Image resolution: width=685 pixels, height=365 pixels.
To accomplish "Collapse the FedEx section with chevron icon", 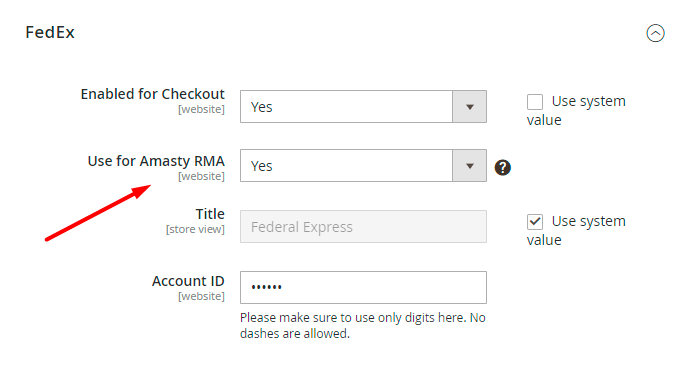I will [655, 33].
